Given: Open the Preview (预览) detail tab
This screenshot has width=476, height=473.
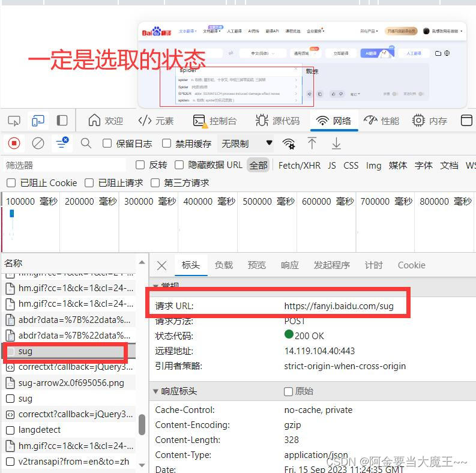Looking at the screenshot, I should 257,265.
